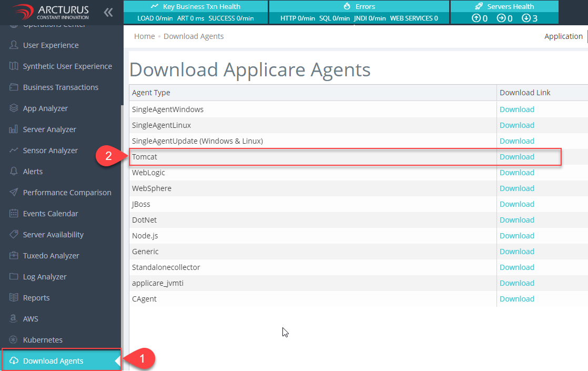Screen dimensions: 588x371
Task: Download the Node.js agent
Action: click(x=517, y=235)
